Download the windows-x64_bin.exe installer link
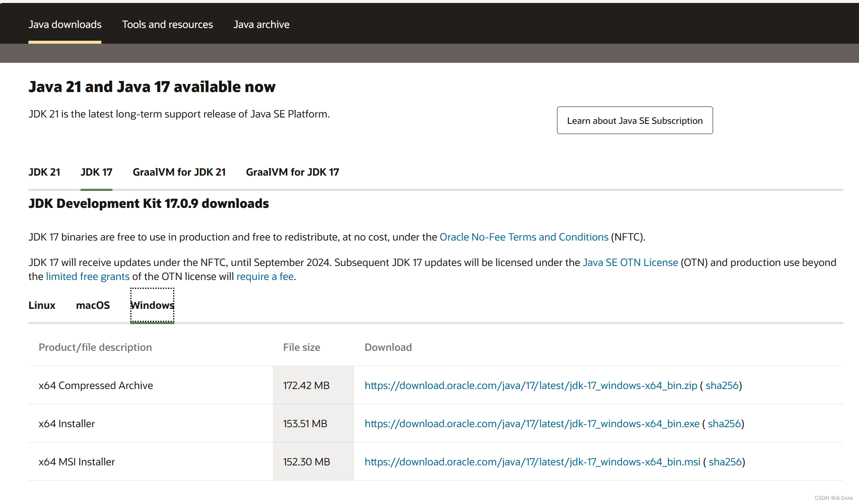The height and width of the screenshot is (504, 859). pyautogui.click(x=532, y=424)
